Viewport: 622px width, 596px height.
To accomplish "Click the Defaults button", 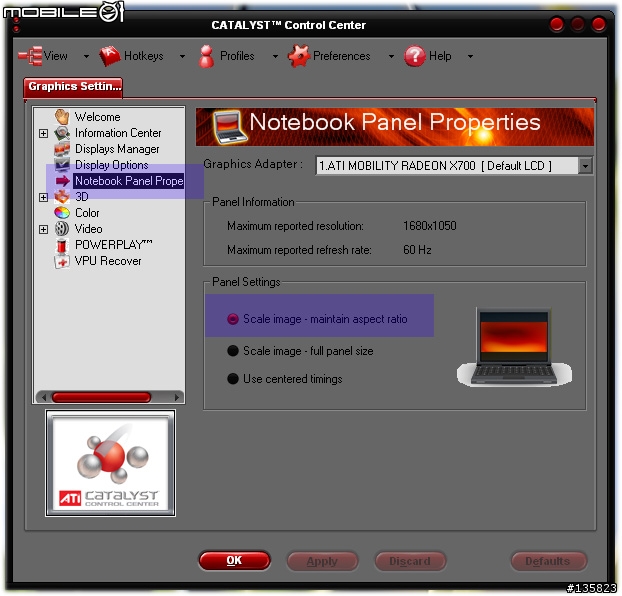I will point(548,561).
